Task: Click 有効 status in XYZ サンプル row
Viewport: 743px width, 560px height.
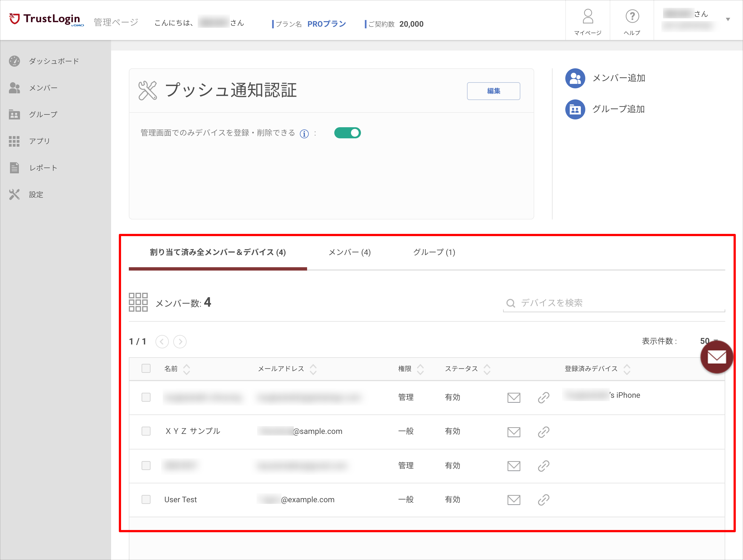Action: pos(453,431)
